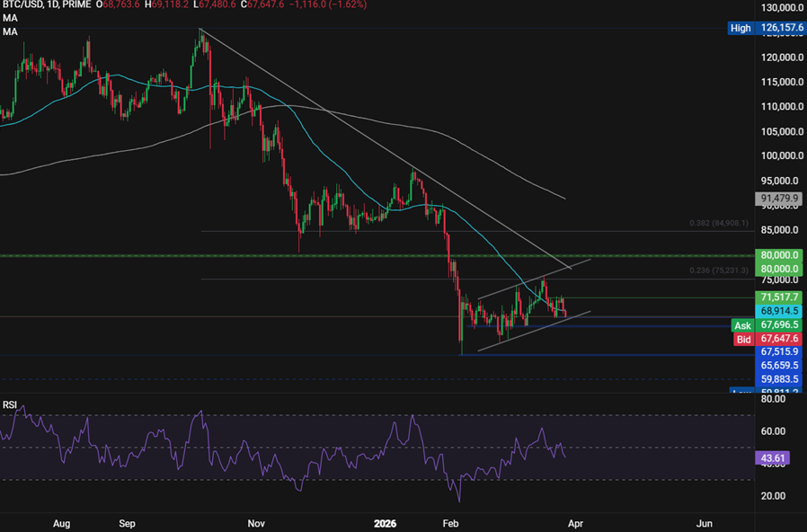Toggle the RSI indicator label
This screenshot has width=807, height=532.
click(10, 403)
